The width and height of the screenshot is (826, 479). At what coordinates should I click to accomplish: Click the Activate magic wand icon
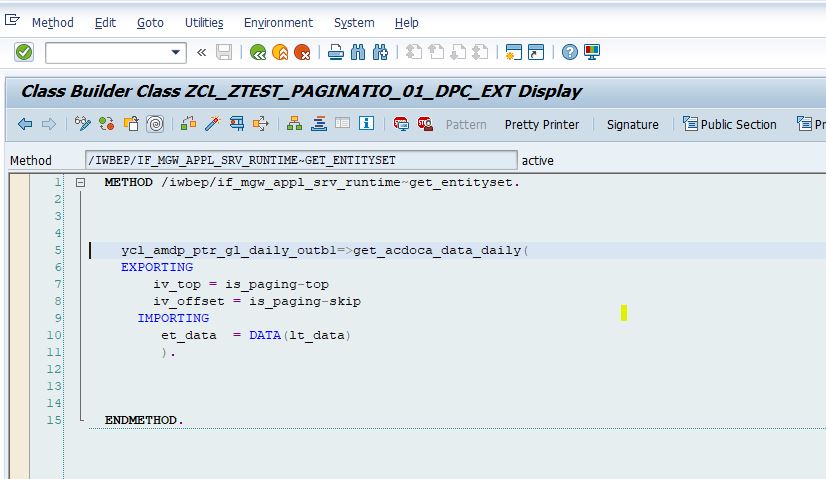212,124
